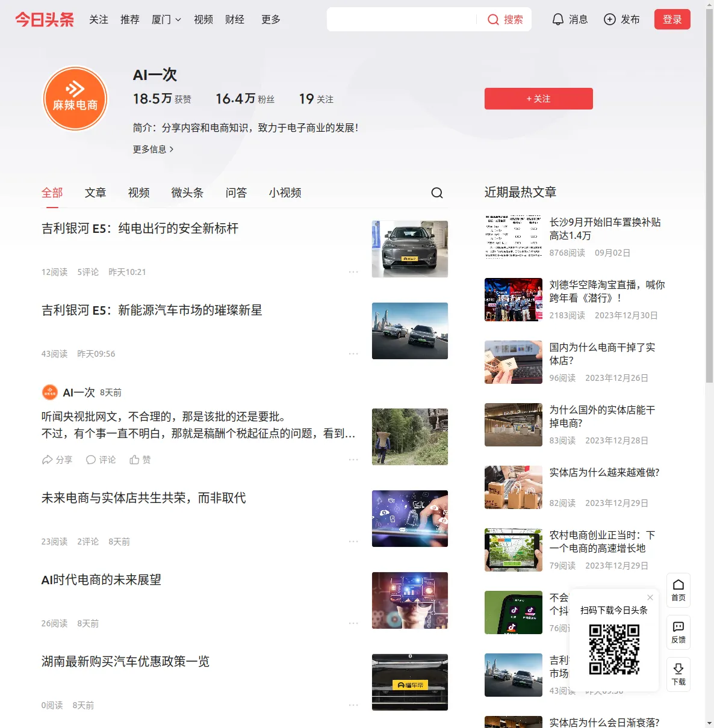Open hot article 国内为什么电商干掉了实体店
Viewport: 714px width, 728px height.
[x=602, y=354]
